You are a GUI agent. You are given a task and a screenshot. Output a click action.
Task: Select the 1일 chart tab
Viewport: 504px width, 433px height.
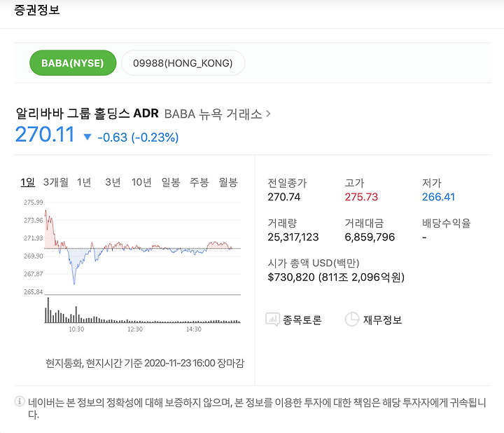pyautogui.click(x=27, y=182)
